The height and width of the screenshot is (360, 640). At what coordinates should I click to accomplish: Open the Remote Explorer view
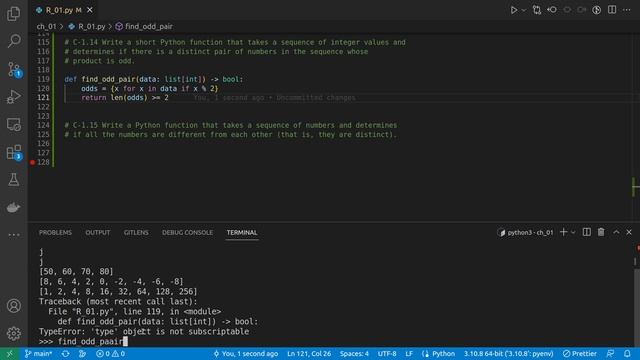(13, 124)
